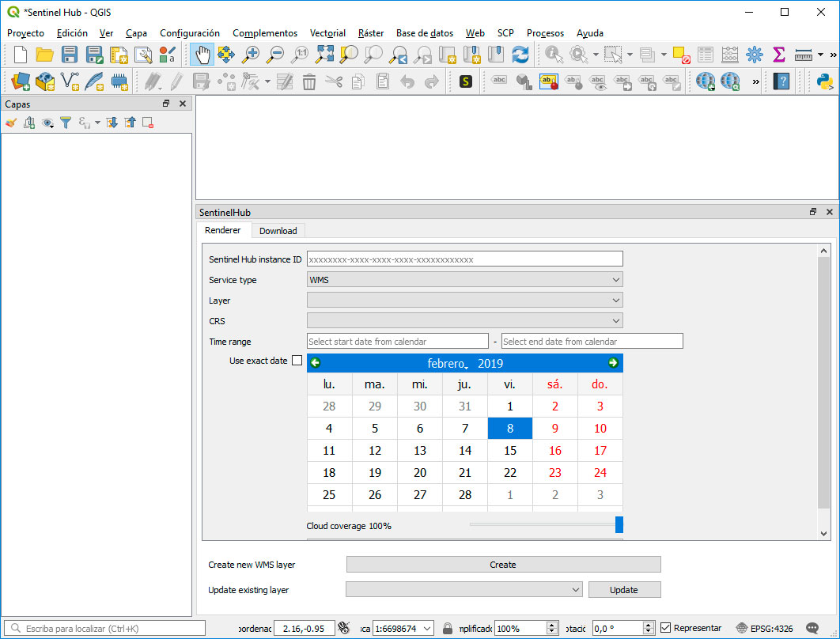This screenshot has width=840, height=639.
Task: Click the delete selected trash icon
Action: tap(309, 82)
